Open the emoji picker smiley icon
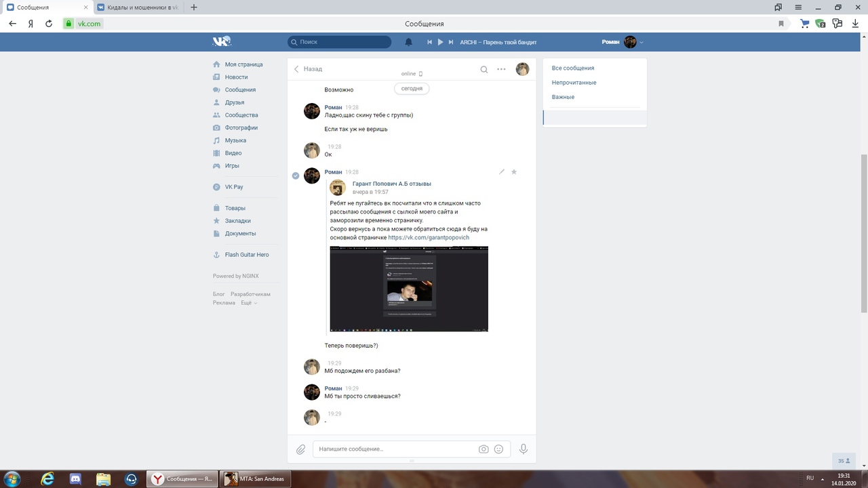Viewport: 868px width, 488px height. [498, 449]
